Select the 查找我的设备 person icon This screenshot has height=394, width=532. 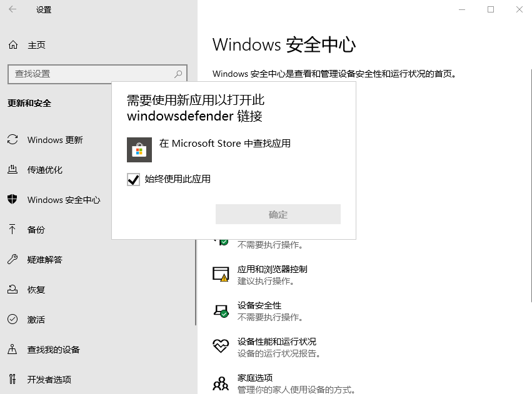(x=13, y=349)
